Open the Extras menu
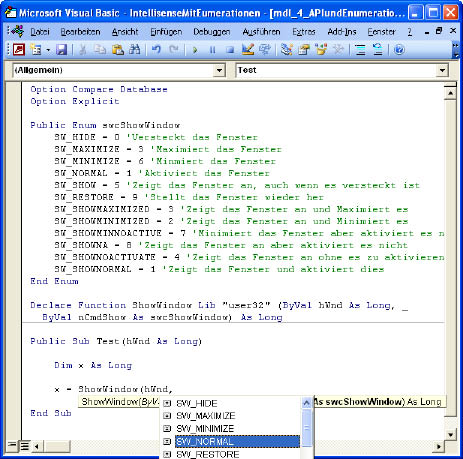The image size is (463, 459). (x=304, y=32)
